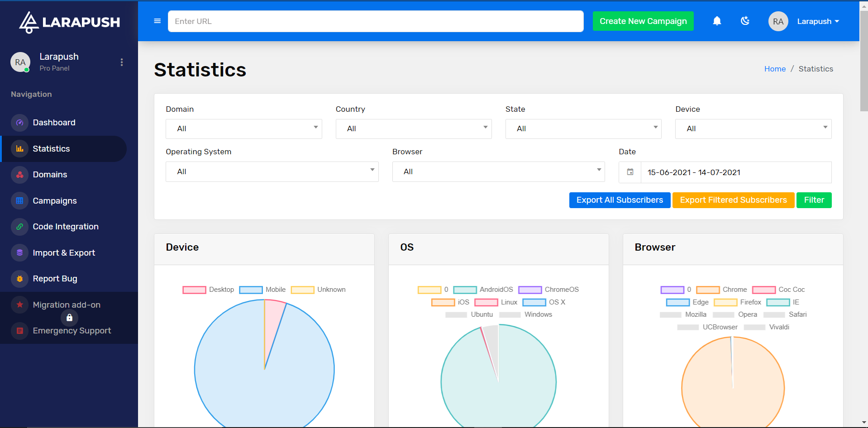
Task: Follow the Home breadcrumb link
Action: tap(775, 69)
